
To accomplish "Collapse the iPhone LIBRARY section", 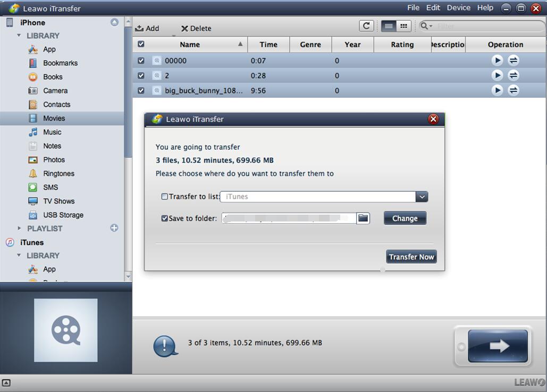I will 19,36.
